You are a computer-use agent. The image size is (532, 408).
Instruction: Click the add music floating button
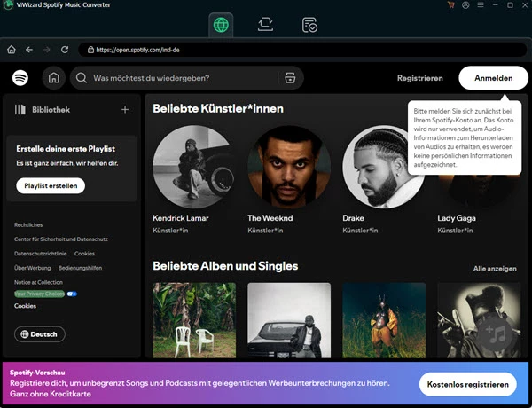pos(497,334)
